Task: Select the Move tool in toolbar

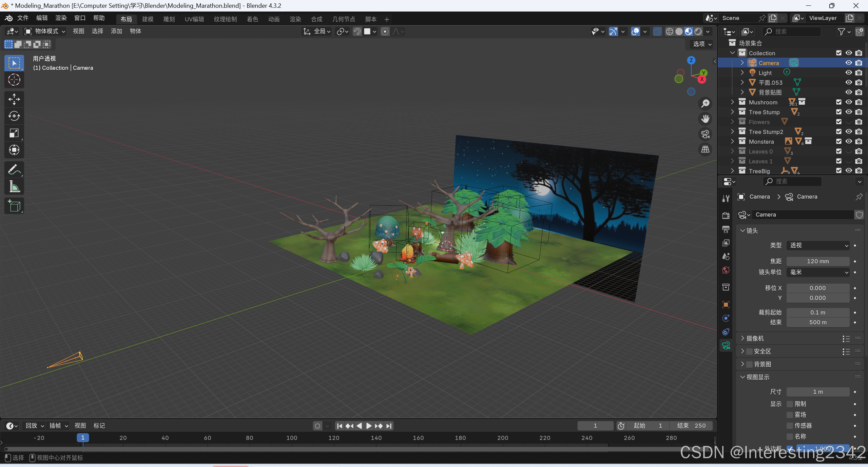Action: 14,99
